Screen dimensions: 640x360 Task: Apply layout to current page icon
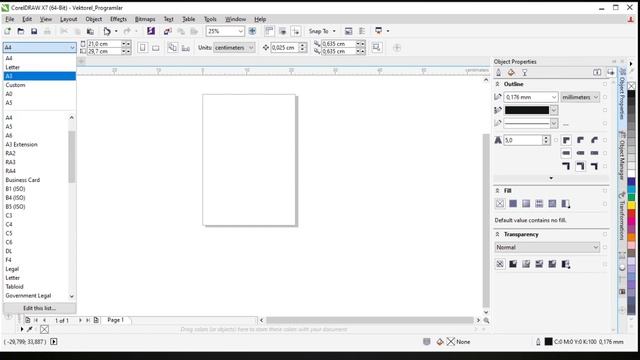click(x=186, y=48)
